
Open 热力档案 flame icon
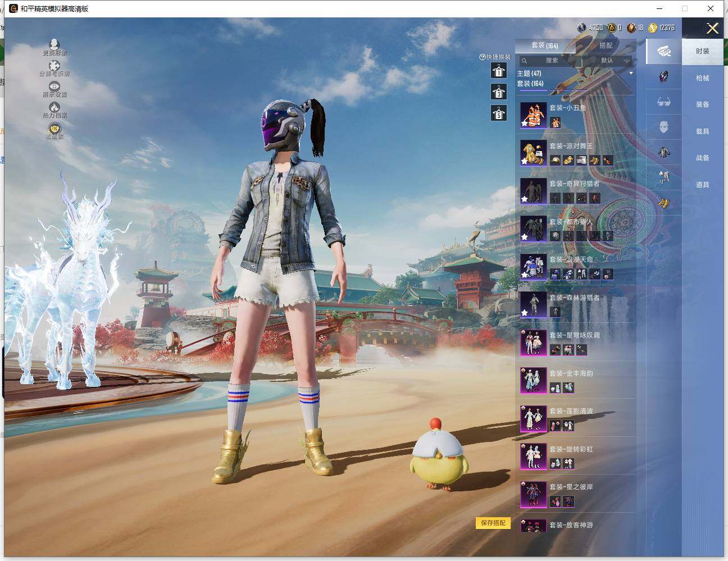[54, 108]
